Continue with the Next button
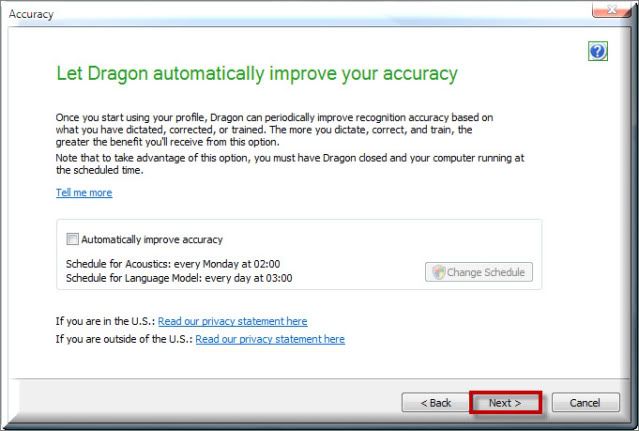This screenshot has height=431, width=639. 505,403
